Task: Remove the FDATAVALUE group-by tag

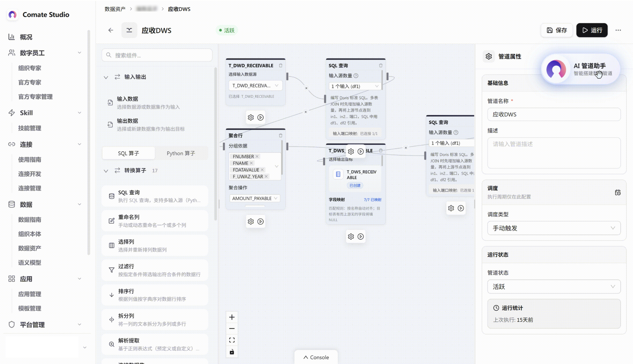Action: click(x=262, y=170)
